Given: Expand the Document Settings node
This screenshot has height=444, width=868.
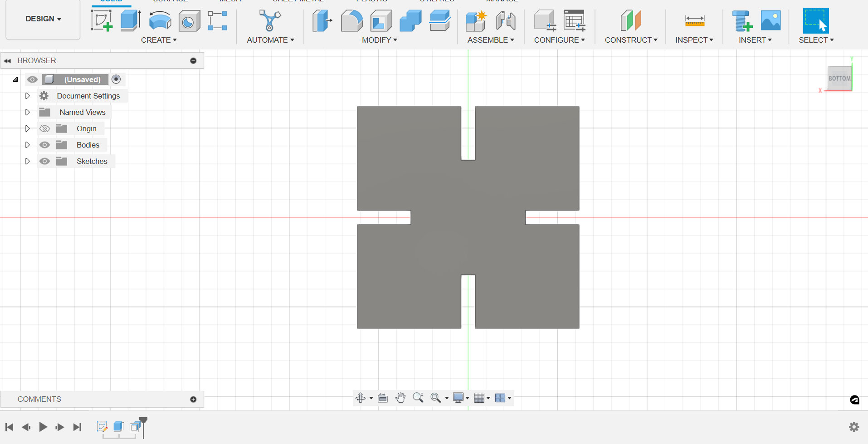Looking at the screenshot, I should 27,96.
